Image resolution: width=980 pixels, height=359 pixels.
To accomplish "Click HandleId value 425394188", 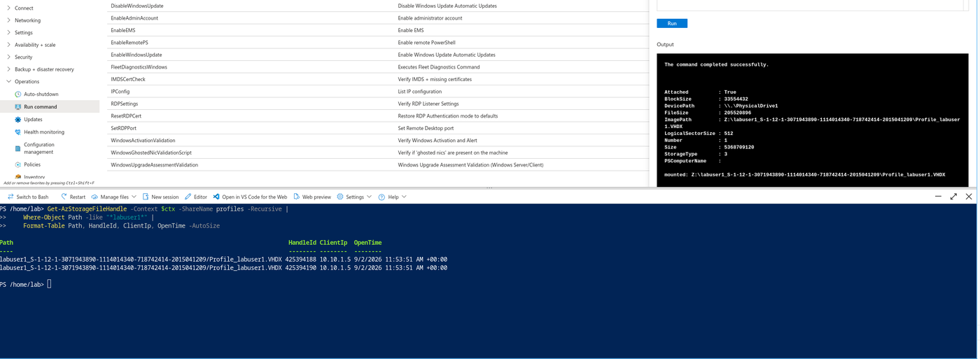I will pyautogui.click(x=300, y=259).
